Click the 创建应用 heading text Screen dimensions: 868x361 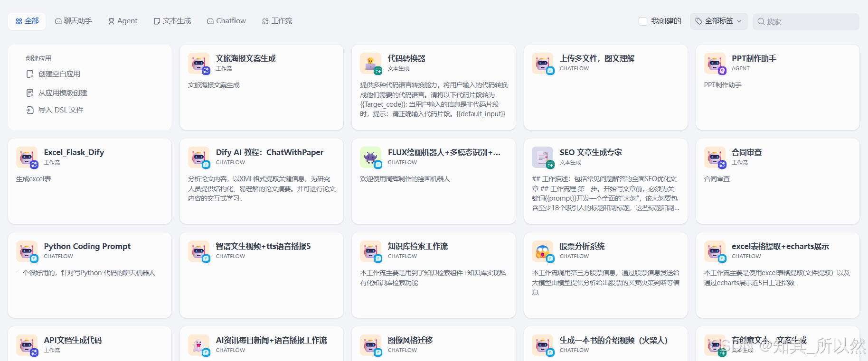[38, 58]
